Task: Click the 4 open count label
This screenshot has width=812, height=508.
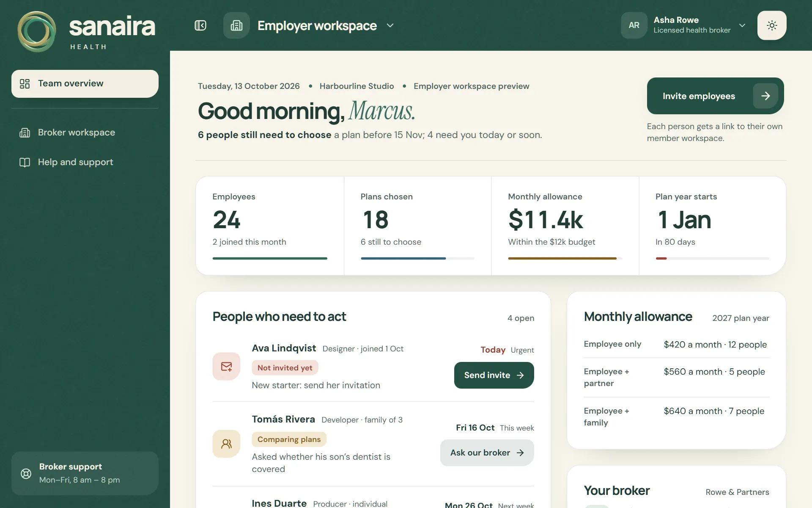Action: [x=521, y=318]
